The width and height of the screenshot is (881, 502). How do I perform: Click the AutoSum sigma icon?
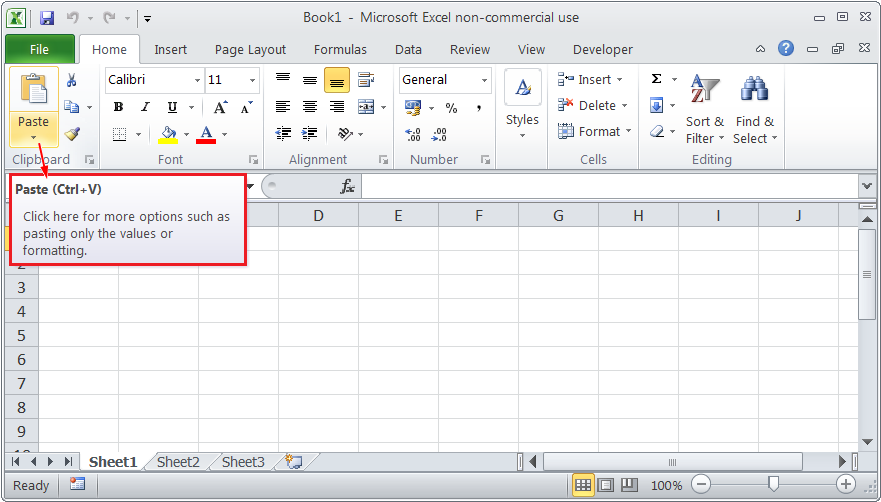click(x=656, y=79)
